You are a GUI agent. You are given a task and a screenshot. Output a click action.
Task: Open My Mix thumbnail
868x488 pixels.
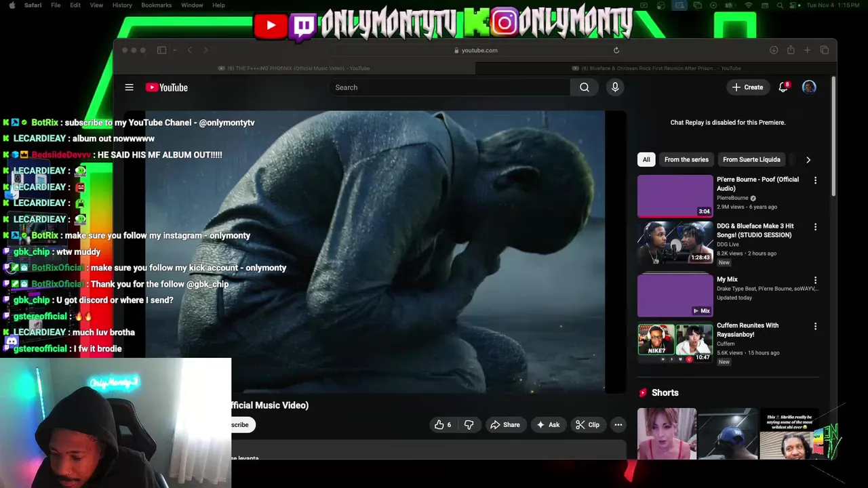coord(675,295)
